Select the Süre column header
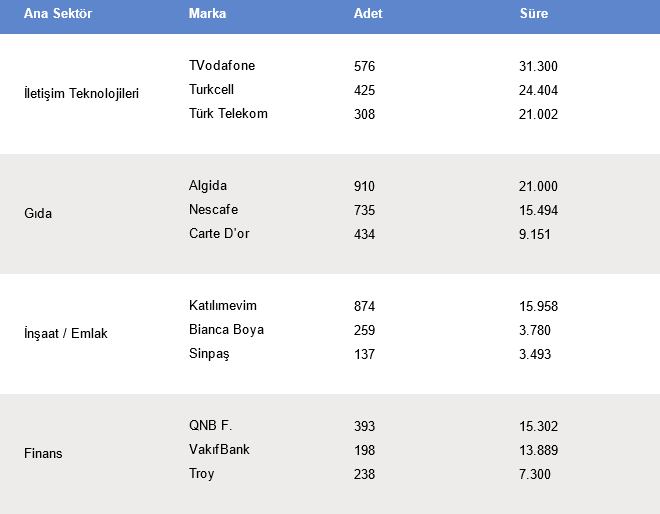 click(x=534, y=14)
